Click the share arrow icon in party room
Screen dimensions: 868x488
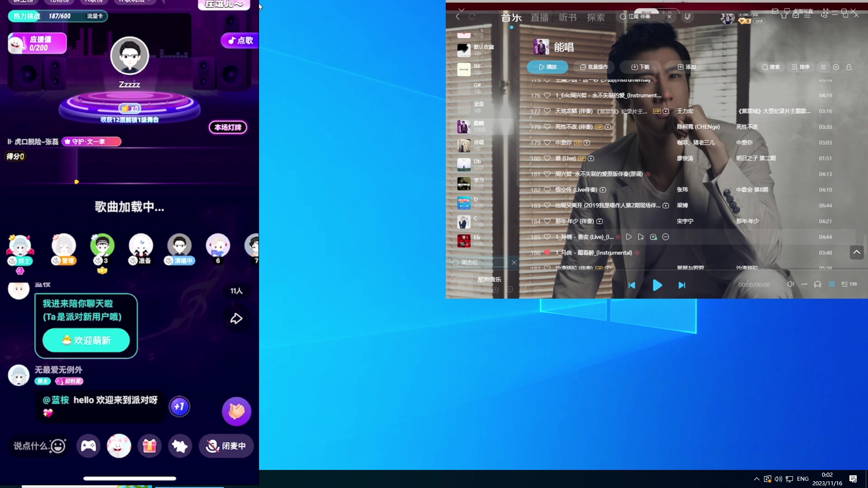(236, 319)
